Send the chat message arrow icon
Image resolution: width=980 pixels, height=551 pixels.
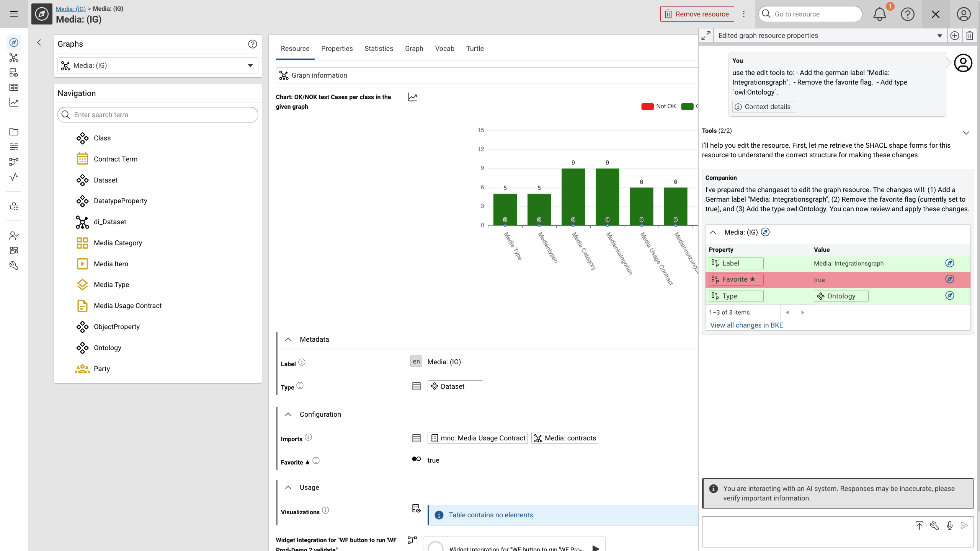[965, 525]
